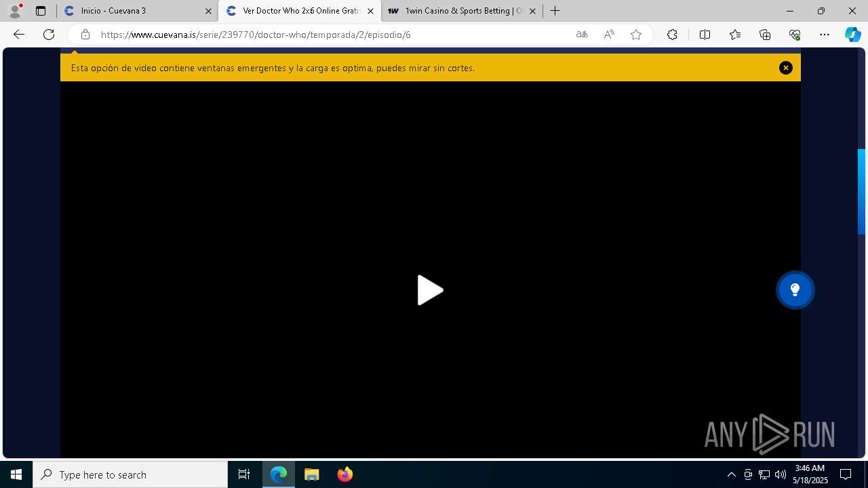Minimize the Edge browser window
Image resolution: width=868 pixels, height=488 pixels.
pos(789,11)
